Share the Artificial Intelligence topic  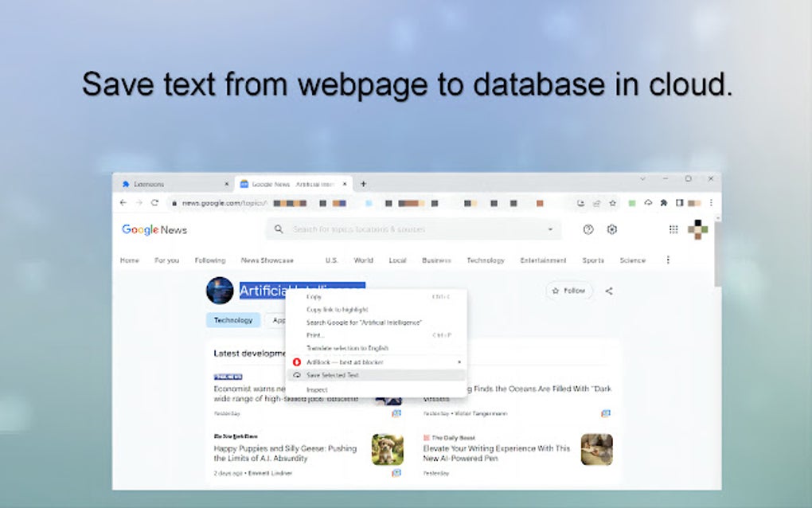[x=609, y=291]
